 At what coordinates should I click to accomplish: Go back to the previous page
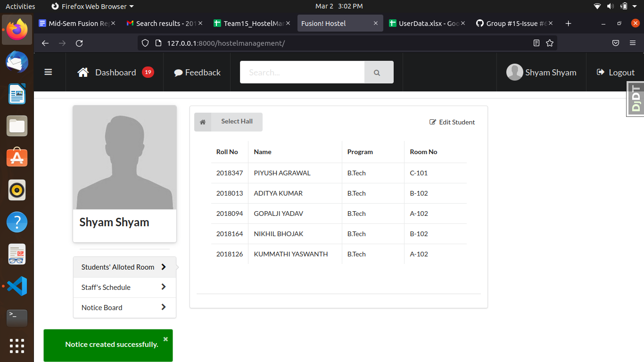45,43
